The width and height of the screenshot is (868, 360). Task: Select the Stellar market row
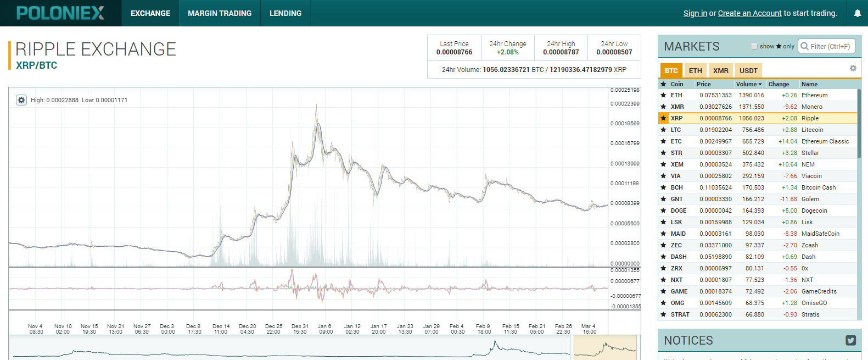click(758, 153)
